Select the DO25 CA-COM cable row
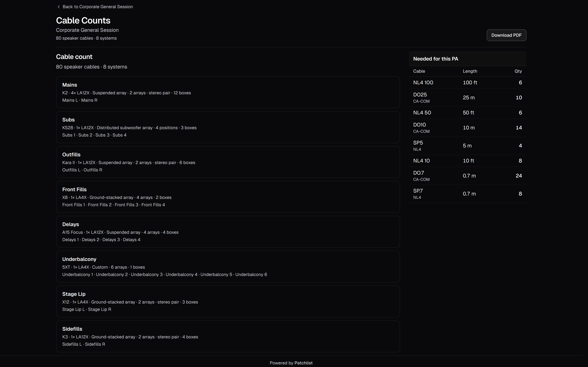This screenshot has height=367, width=588. (x=467, y=98)
